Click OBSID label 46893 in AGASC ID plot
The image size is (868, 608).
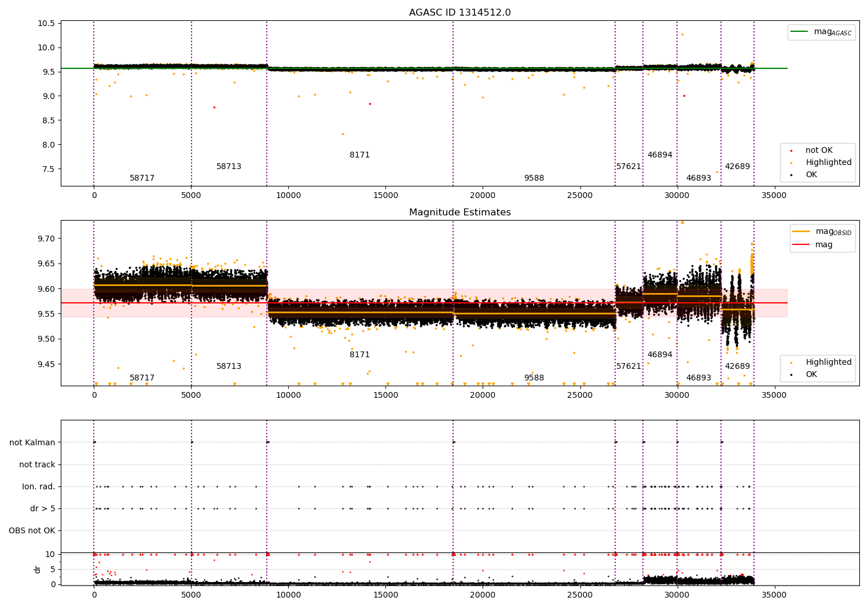[698, 178]
